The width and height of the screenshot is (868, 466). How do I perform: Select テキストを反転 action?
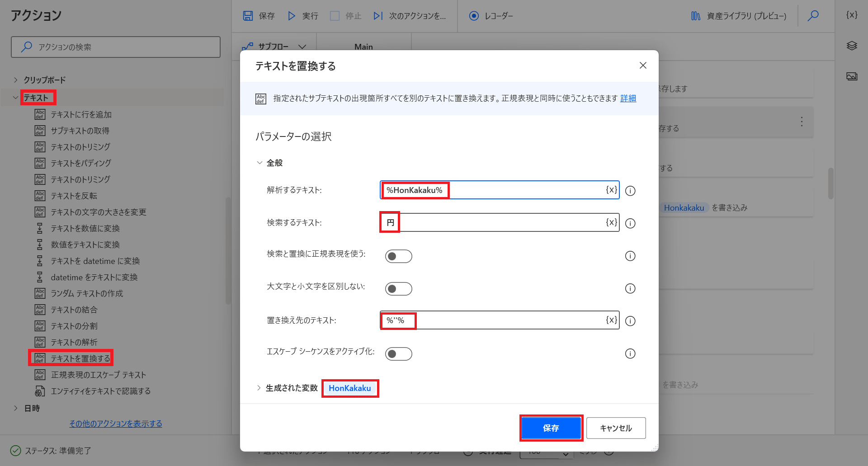pyautogui.click(x=74, y=196)
